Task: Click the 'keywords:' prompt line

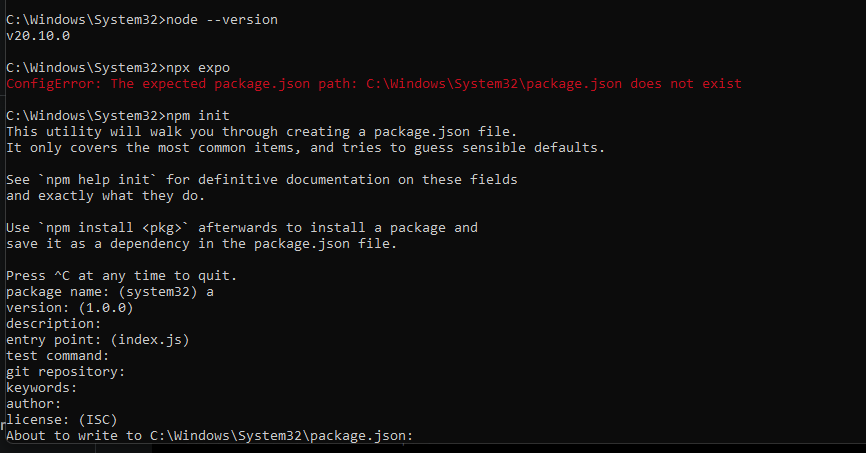Action: [x=41, y=388]
